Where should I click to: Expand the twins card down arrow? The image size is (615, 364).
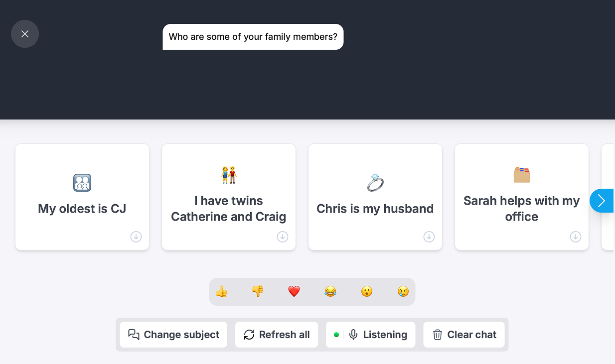[x=283, y=237]
